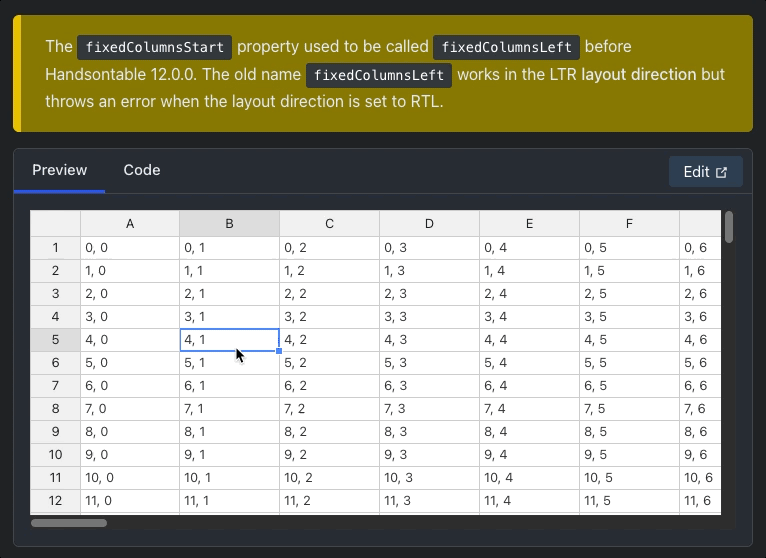Switch to the Preview tab

[x=60, y=170]
